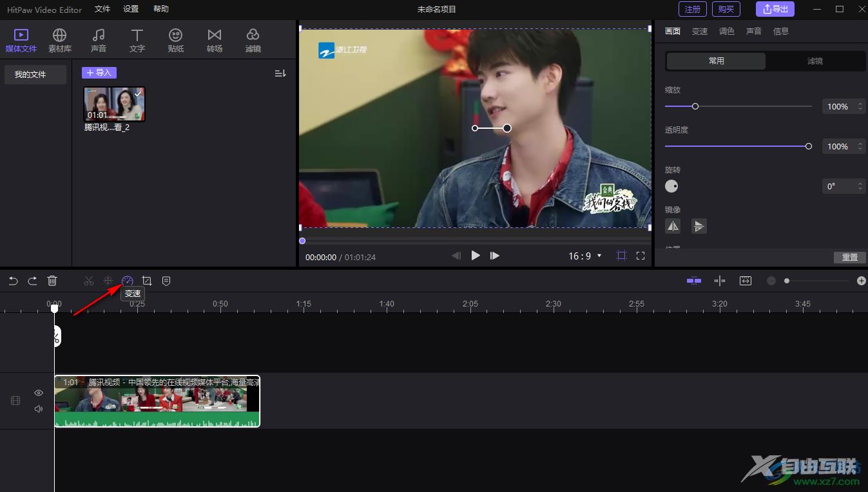The image size is (868, 492).
Task: Open the 素材库 stock library
Action: 60,40
